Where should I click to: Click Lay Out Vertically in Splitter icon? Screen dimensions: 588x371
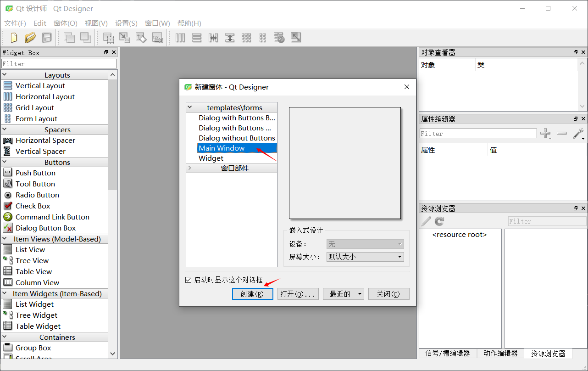coord(230,38)
